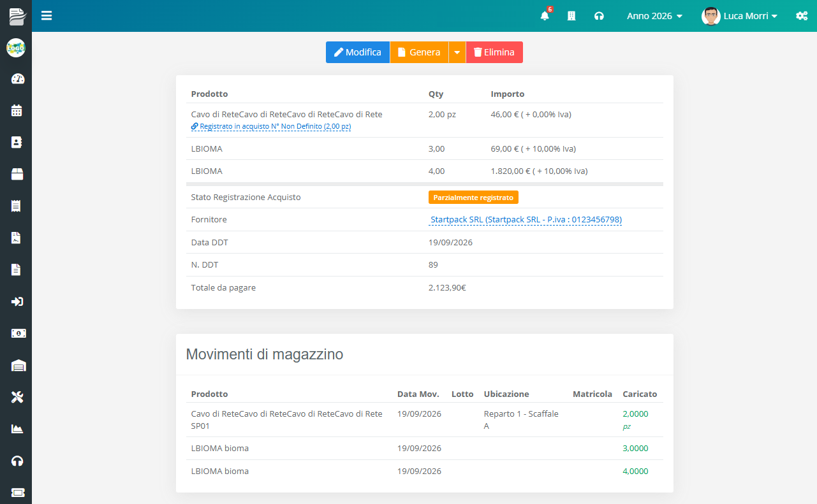Open the warehouse box sidebar icon
Screen dimensions: 817x504
[x=17, y=174]
